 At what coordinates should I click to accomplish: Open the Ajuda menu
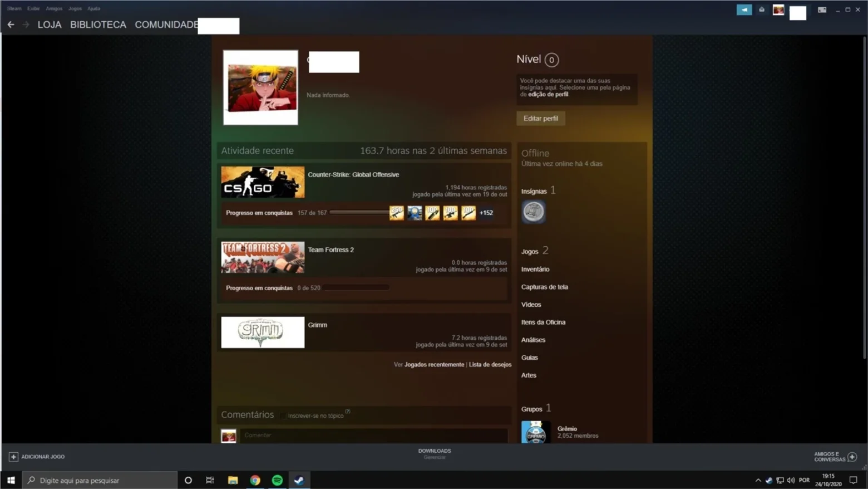94,8
